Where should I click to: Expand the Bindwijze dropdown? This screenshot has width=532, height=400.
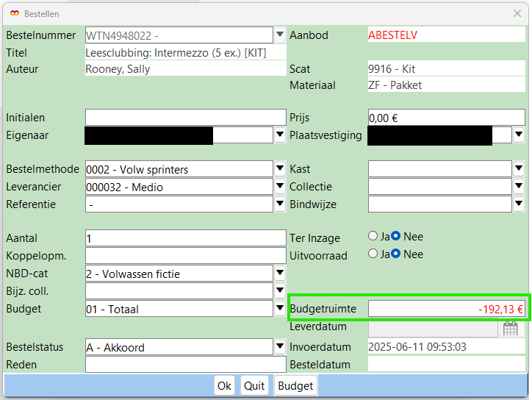(519, 204)
